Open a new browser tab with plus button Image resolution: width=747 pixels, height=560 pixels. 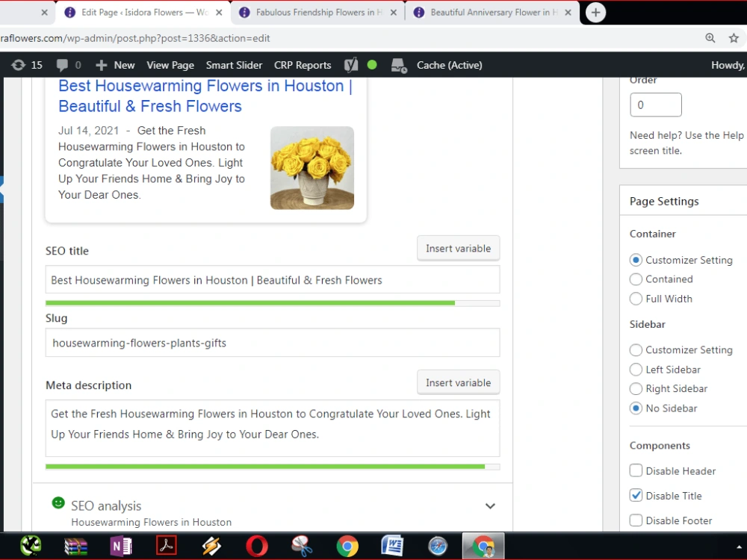pos(595,13)
